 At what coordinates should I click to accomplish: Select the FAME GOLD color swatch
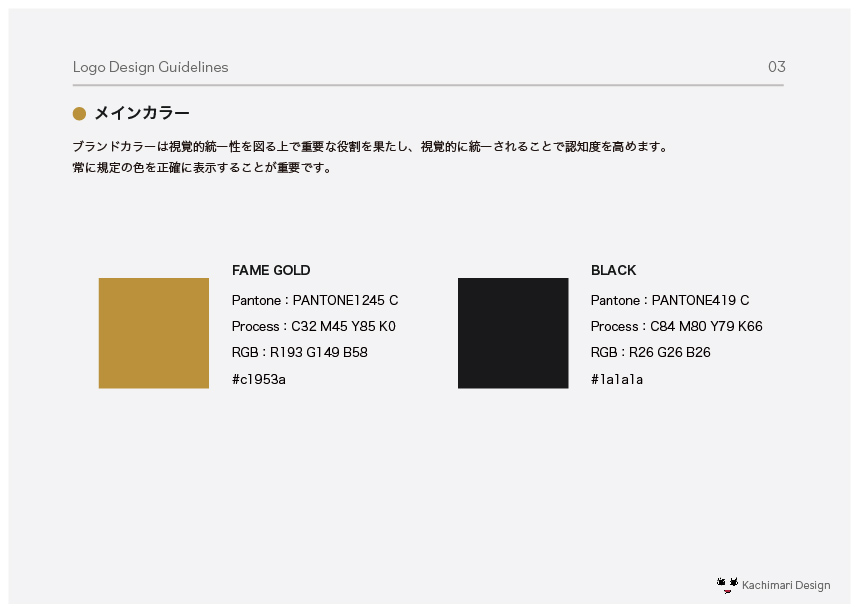[x=154, y=333]
